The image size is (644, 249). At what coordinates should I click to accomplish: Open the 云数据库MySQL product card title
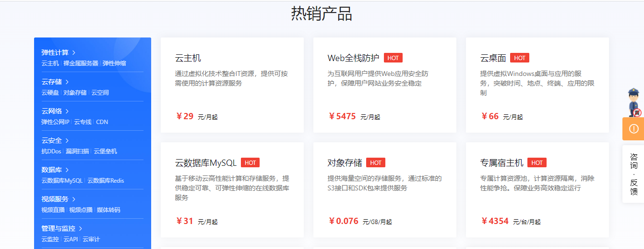[x=206, y=163]
